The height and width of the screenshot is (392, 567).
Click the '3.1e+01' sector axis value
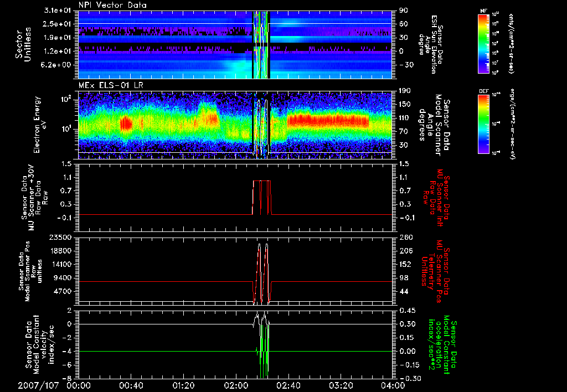58,11
